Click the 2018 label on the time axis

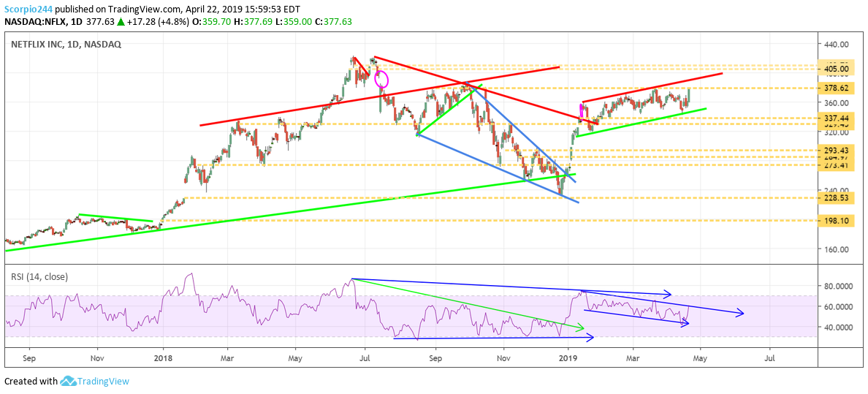(x=163, y=359)
